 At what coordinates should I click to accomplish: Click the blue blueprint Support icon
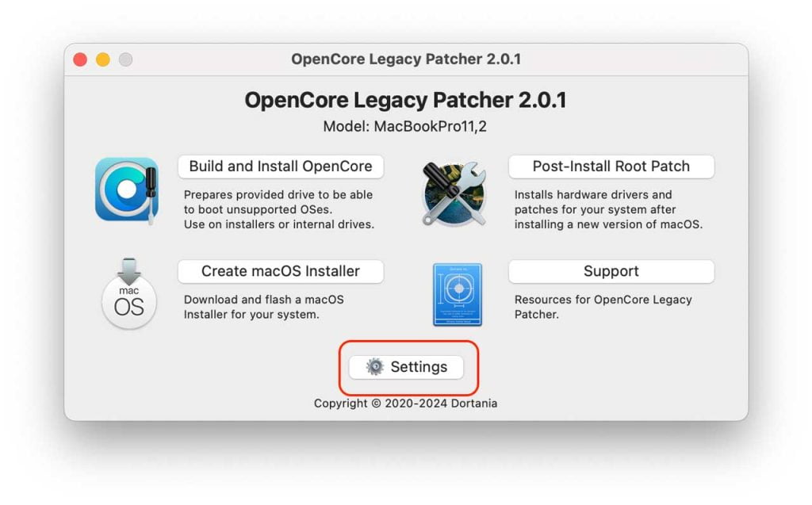tap(458, 294)
